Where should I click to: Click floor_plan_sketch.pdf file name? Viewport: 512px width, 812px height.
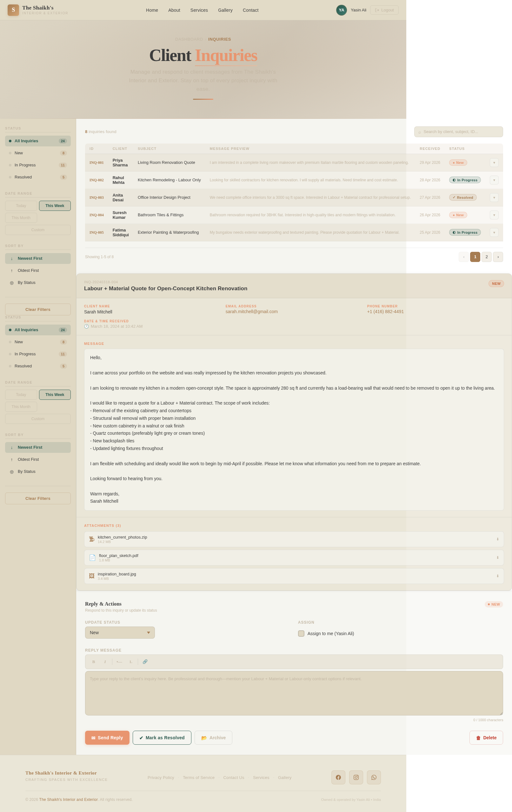119,556
